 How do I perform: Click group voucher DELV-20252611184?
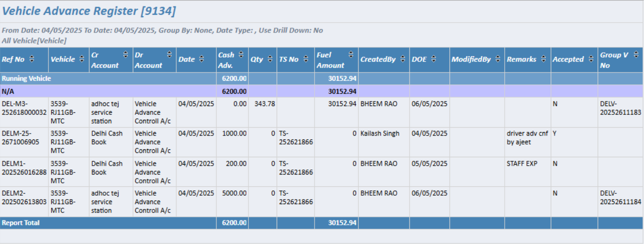tap(620, 198)
